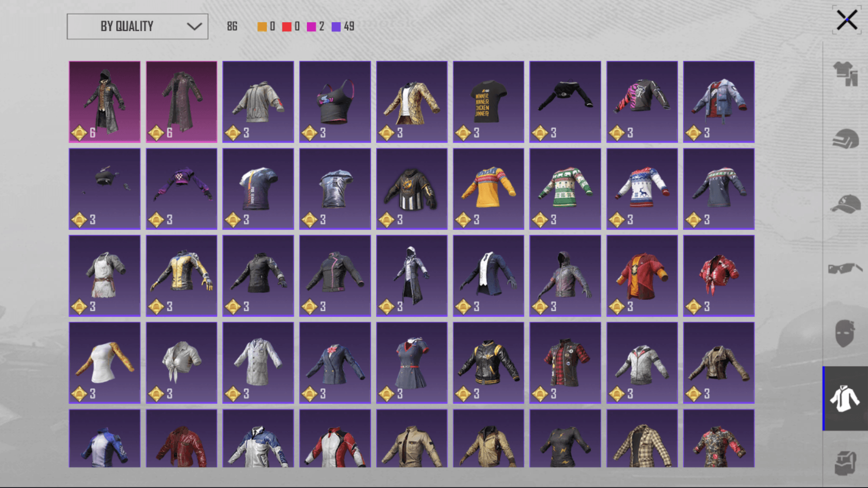Select the white lab coat item

coord(258,363)
